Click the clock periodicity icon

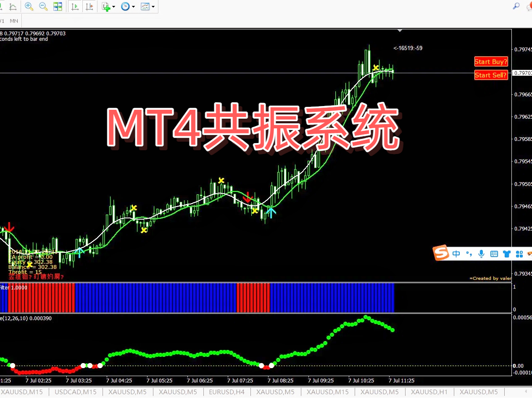click(125, 6)
